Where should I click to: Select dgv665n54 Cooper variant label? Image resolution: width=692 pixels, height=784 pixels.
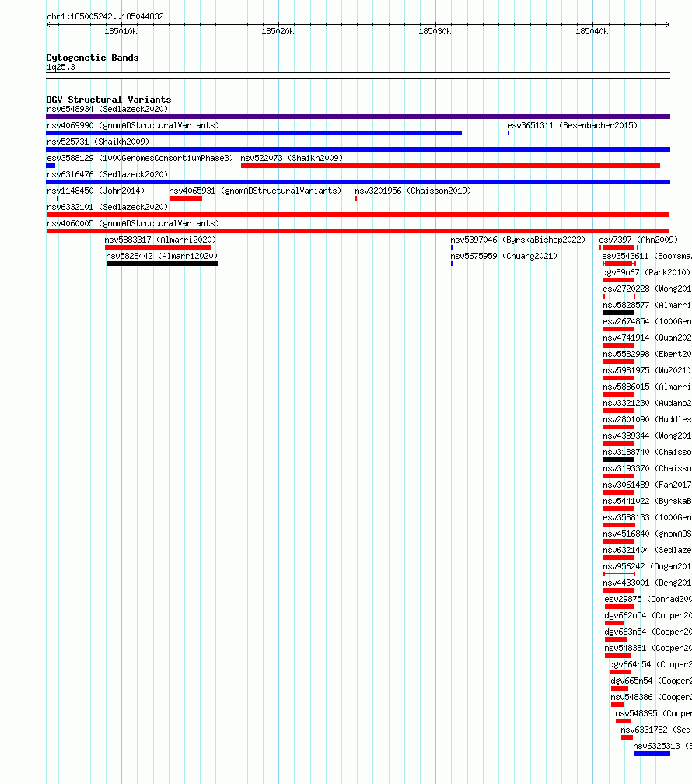click(x=651, y=681)
